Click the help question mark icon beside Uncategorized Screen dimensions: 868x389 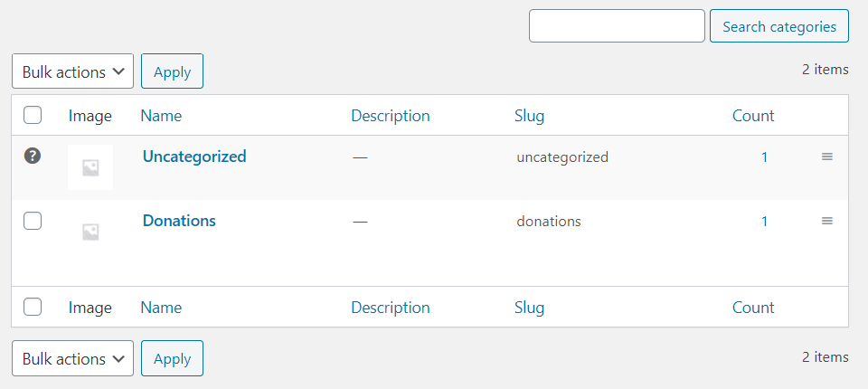(x=33, y=157)
